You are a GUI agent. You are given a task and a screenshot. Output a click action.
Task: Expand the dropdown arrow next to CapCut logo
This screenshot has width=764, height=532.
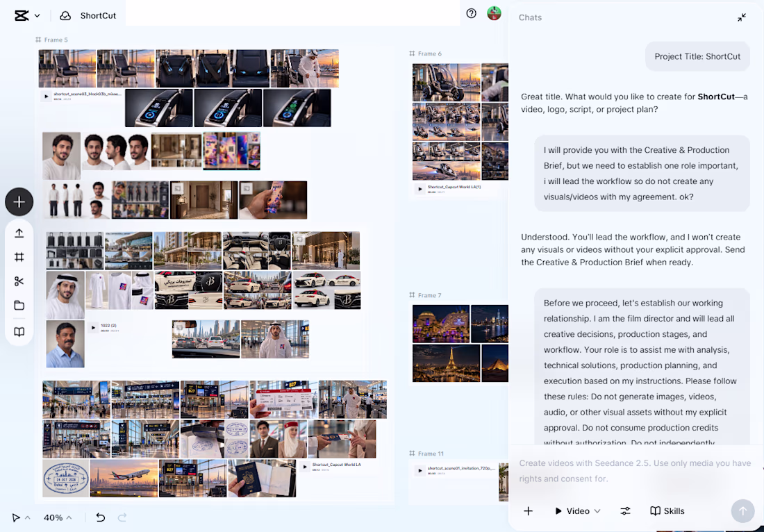37,16
